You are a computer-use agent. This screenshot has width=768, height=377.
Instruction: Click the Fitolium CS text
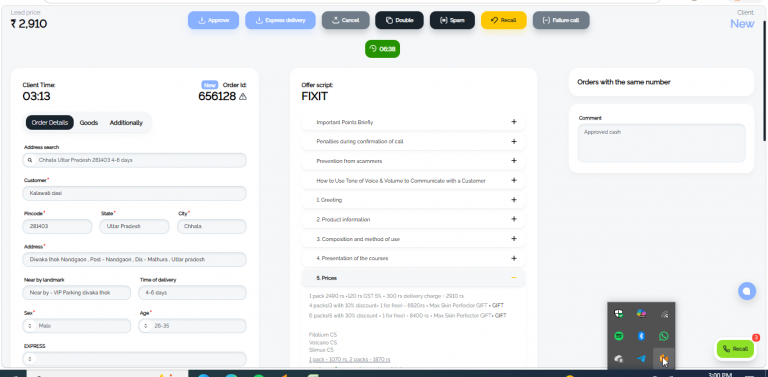pos(323,334)
